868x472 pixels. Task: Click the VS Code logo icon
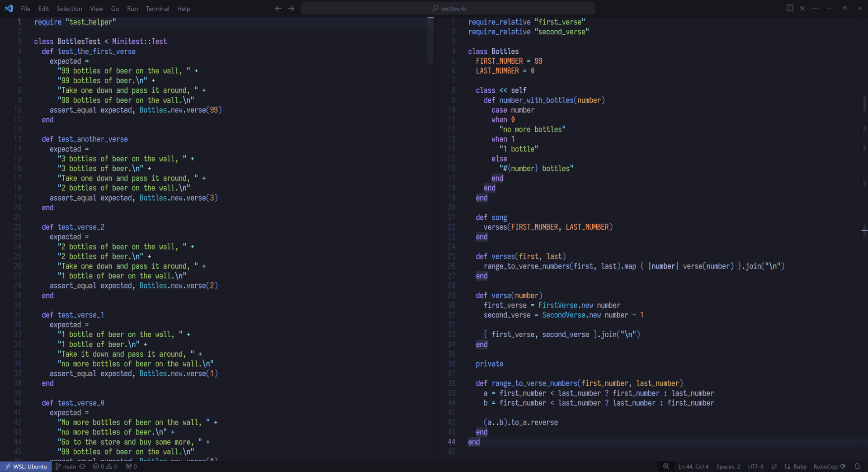(x=9, y=8)
